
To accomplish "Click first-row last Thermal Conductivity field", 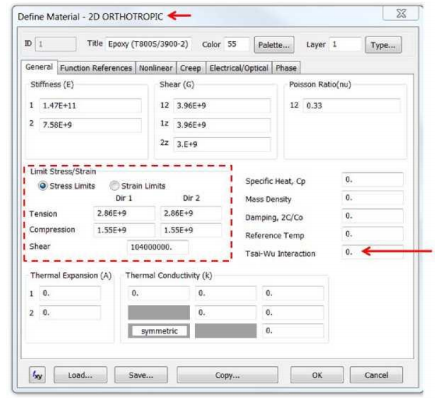I will (x=293, y=293).
